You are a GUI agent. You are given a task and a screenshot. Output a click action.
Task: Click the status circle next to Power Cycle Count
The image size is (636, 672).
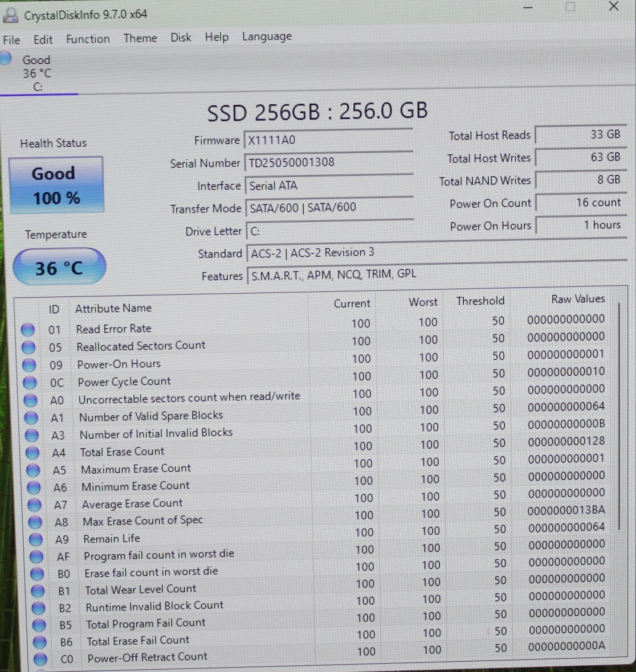tap(30, 383)
